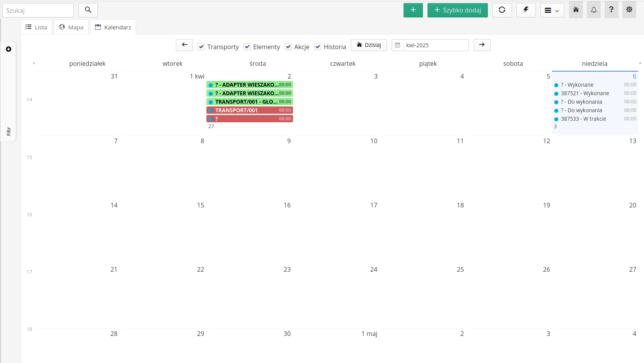Click the Dzisiaj button
The height and width of the screenshot is (363, 644).
[x=369, y=45]
